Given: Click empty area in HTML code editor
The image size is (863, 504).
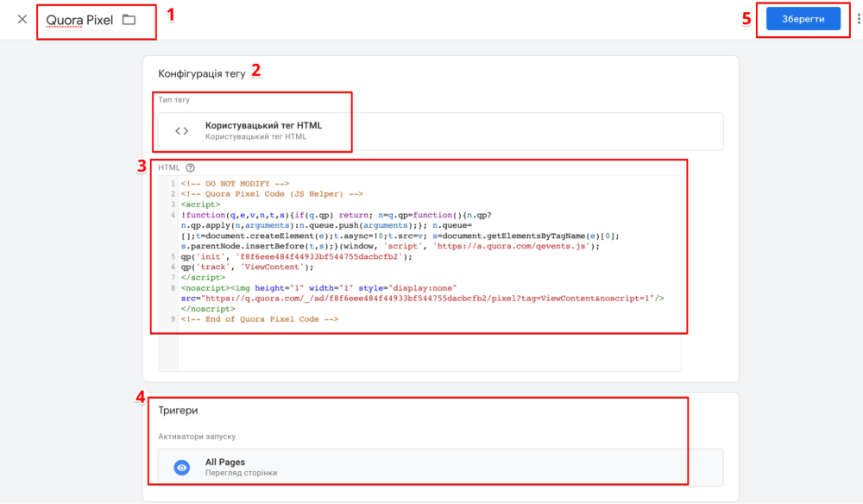Looking at the screenshot, I should [x=429, y=350].
